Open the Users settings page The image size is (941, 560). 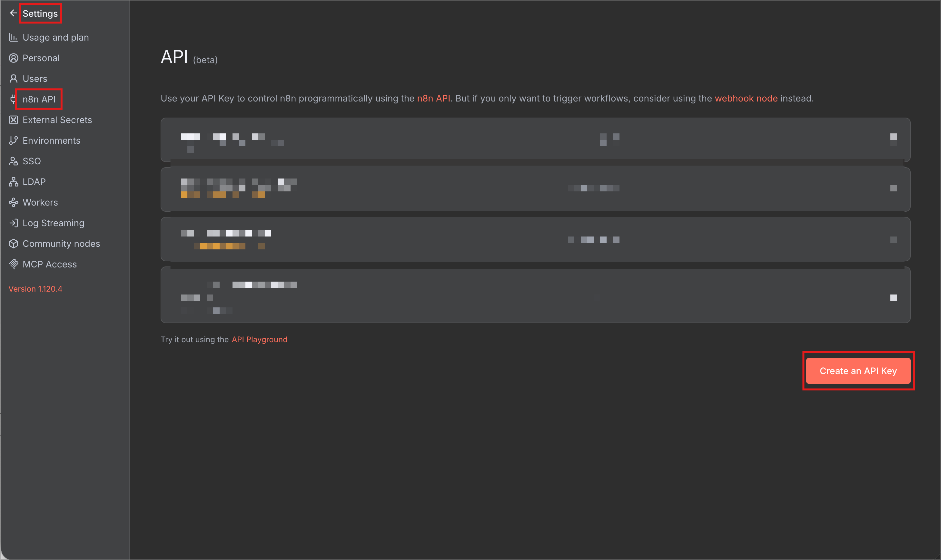(x=35, y=79)
